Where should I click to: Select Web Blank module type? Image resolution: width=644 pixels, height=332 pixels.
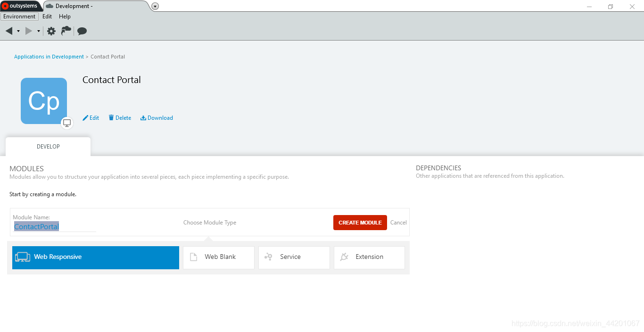[219, 257]
